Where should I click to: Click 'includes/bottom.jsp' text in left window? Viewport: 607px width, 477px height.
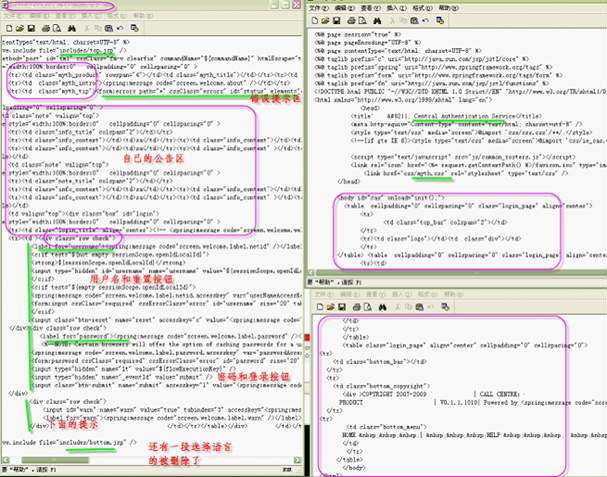point(93,442)
